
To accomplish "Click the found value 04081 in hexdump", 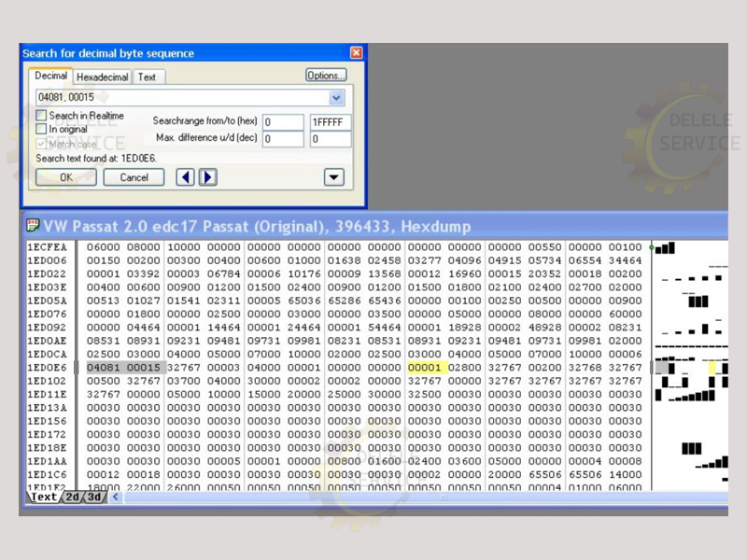I will click(x=103, y=369).
